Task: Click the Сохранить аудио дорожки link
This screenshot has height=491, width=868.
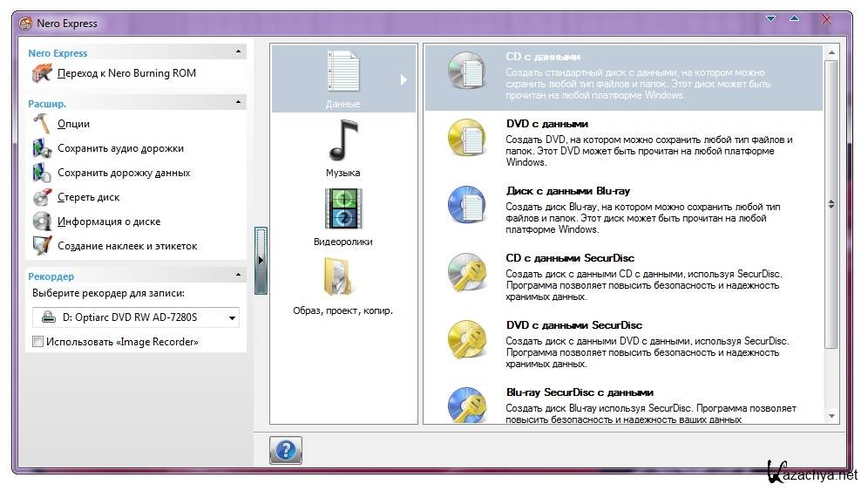Action: coord(120,148)
